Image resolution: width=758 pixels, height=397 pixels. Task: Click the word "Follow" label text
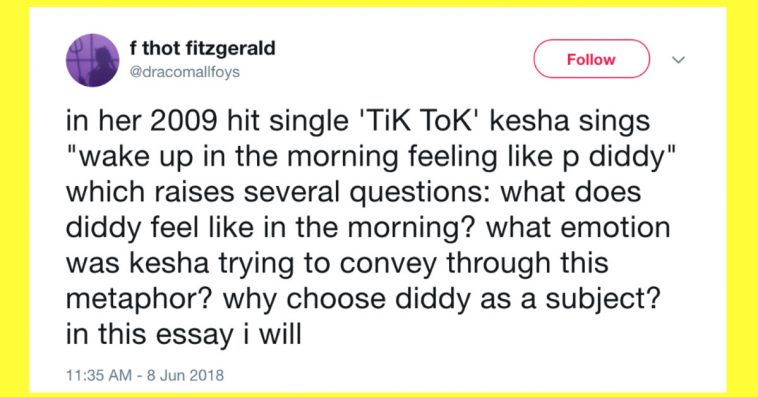(591, 59)
